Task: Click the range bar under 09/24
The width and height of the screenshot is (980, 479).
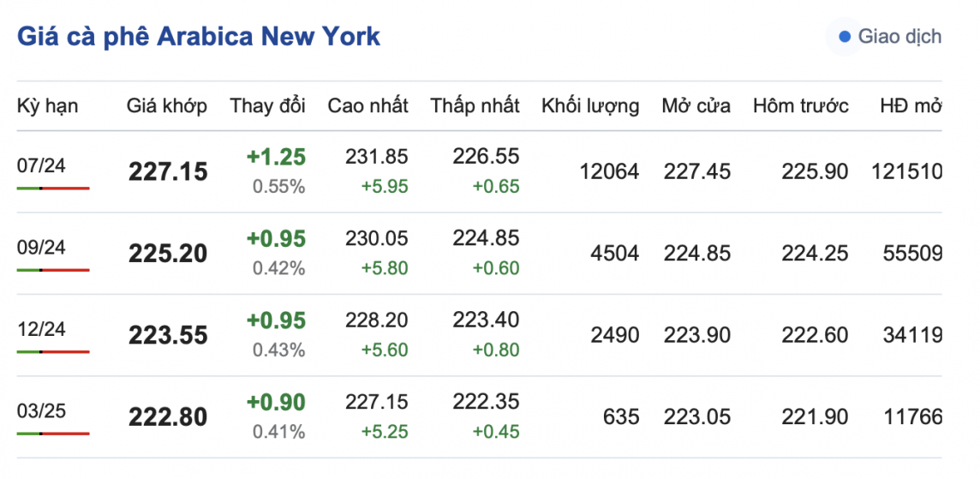Action: [x=53, y=270]
